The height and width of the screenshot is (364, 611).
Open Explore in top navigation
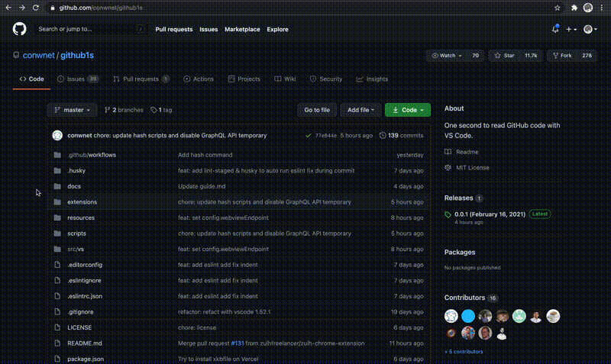tap(277, 29)
